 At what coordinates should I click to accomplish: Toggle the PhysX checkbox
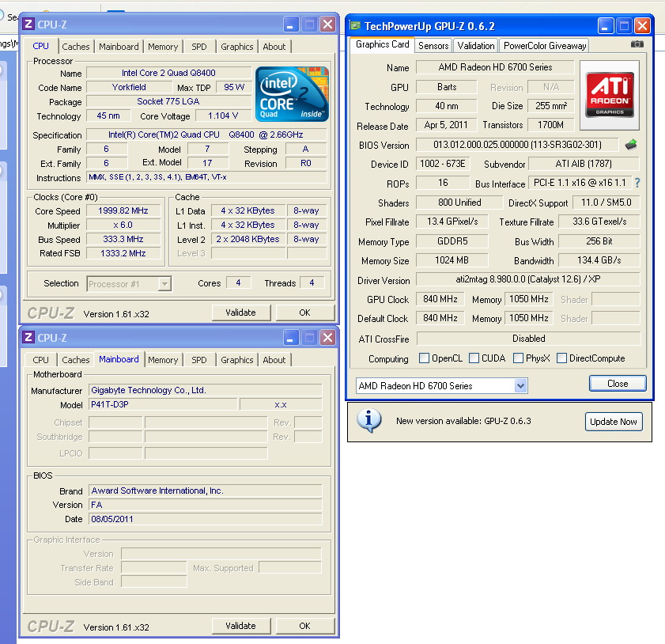point(518,358)
